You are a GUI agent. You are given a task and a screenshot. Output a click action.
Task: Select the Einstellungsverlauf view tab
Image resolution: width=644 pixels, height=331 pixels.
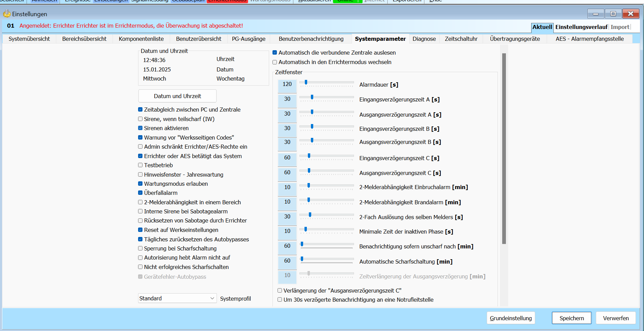[x=581, y=27]
